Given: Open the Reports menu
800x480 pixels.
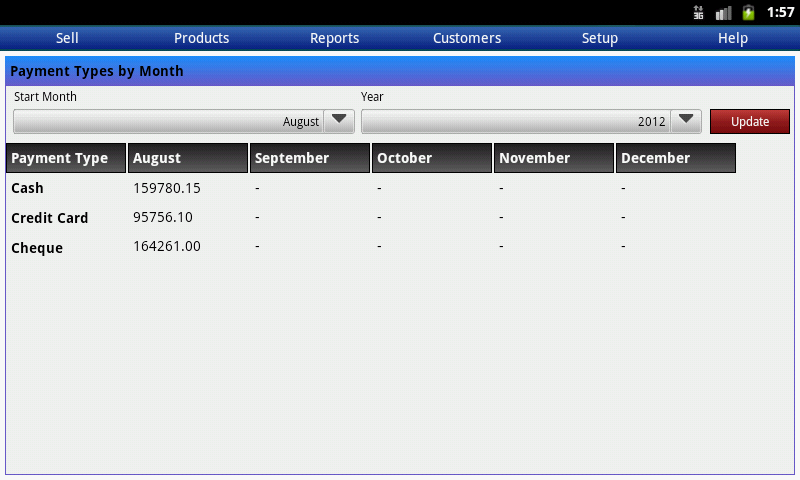Looking at the screenshot, I should coord(334,38).
